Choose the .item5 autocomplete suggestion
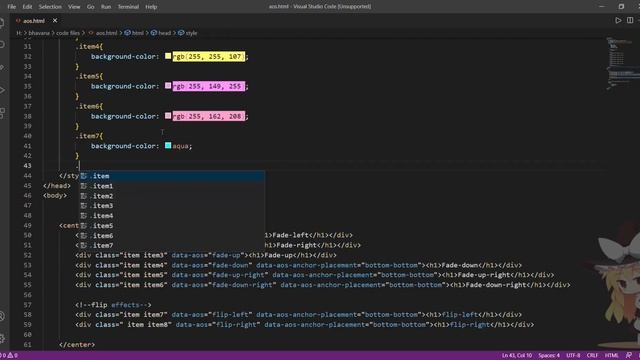 click(x=171, y=226)
